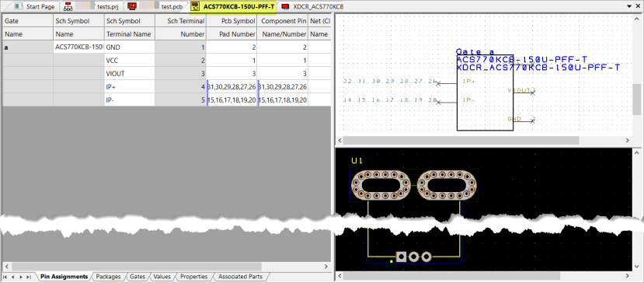644x283 pixels.
Task: Switch to the Packages sheet tab
Action: click(x=108, y=277)
